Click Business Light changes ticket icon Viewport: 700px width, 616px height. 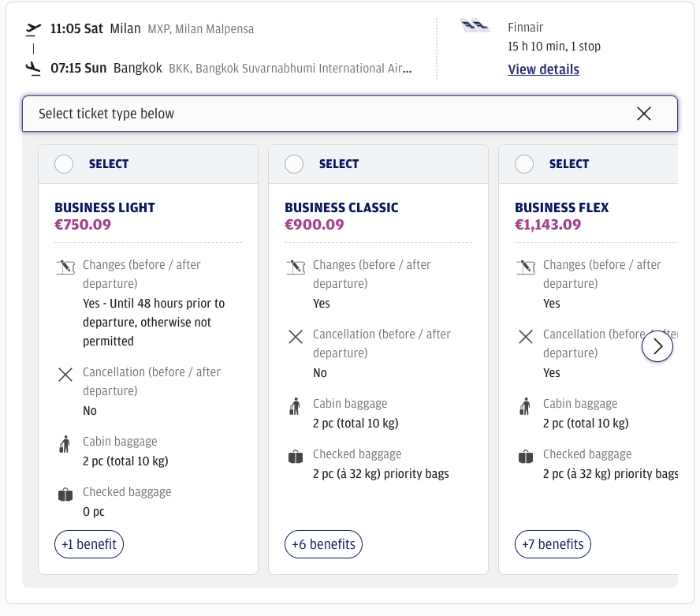[x=65, y=267]
